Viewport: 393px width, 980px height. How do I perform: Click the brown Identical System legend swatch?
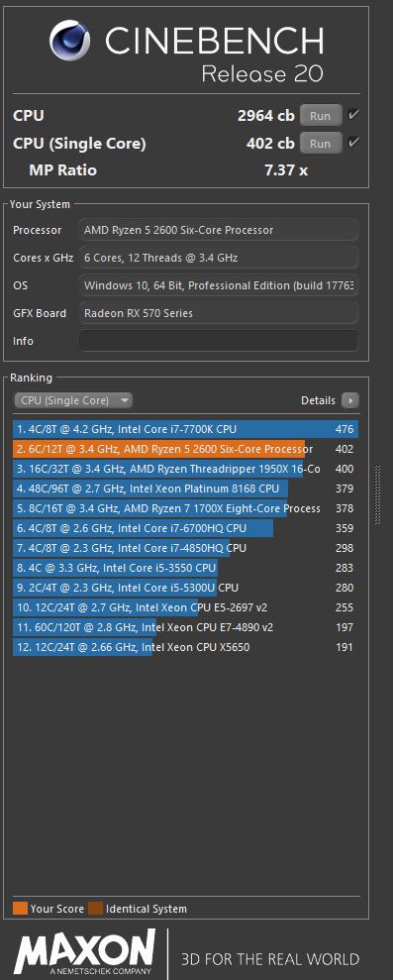tap(96, 908)
